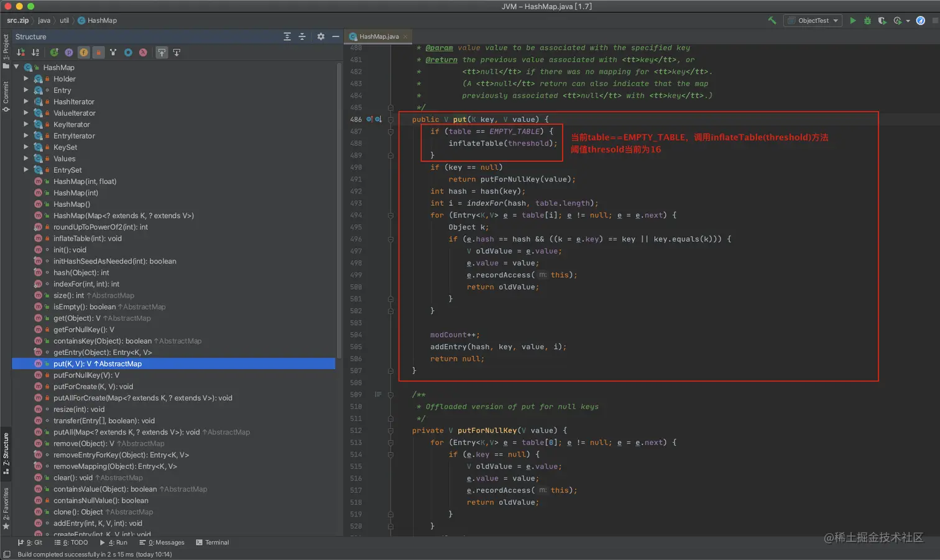This screenshot has width=940, height=560.
Task: Toggle Group by type fork icon
Action: pos(113,52)
